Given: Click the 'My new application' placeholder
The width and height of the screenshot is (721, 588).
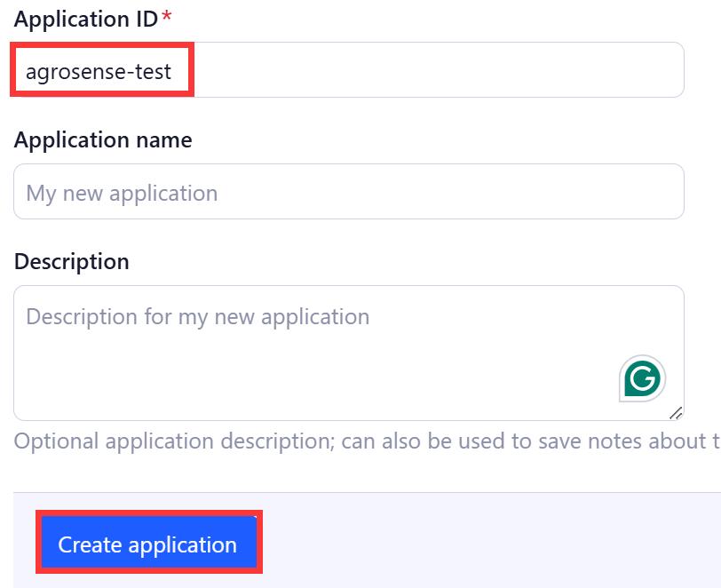Looking at the screenshot, I should [122, 194].
